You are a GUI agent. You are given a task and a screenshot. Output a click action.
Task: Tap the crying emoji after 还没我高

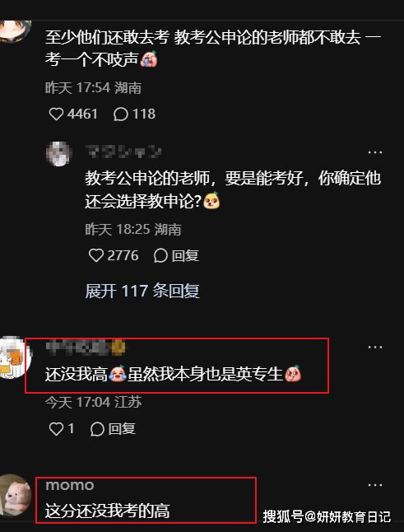tap(118, 374)
